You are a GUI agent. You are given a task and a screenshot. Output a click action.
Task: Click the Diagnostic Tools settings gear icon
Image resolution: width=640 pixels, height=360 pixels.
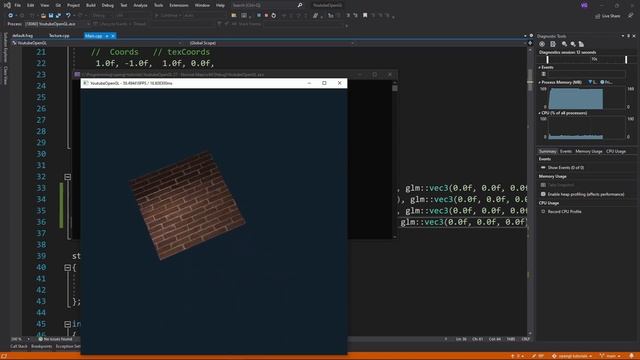[x=542, y=44]
